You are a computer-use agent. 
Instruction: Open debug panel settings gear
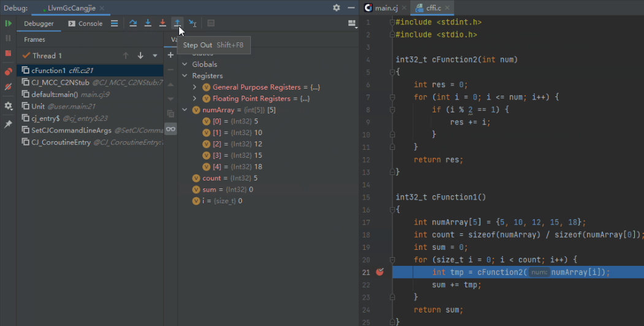(336, 8)
